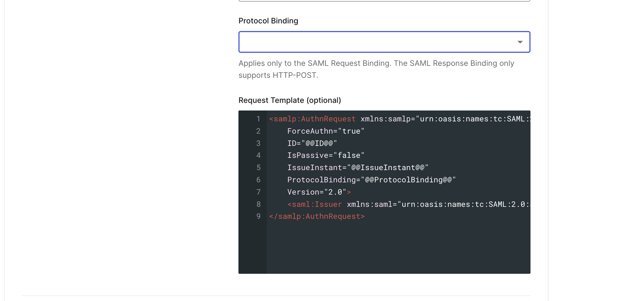
Task: Click the ProtocolBinding="@@ProtocolBinding@@" line
Action: pos(372,180)
